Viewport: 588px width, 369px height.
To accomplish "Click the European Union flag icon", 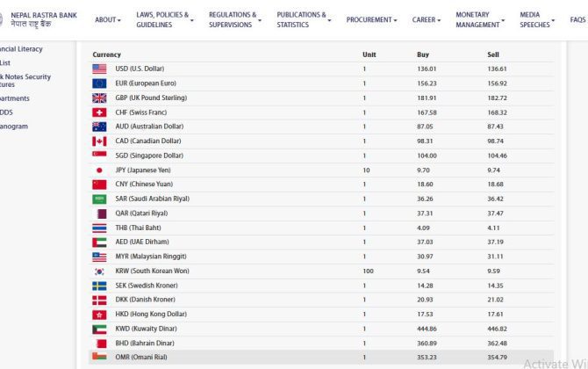I will pyautogui.click(x=99, y=83).
